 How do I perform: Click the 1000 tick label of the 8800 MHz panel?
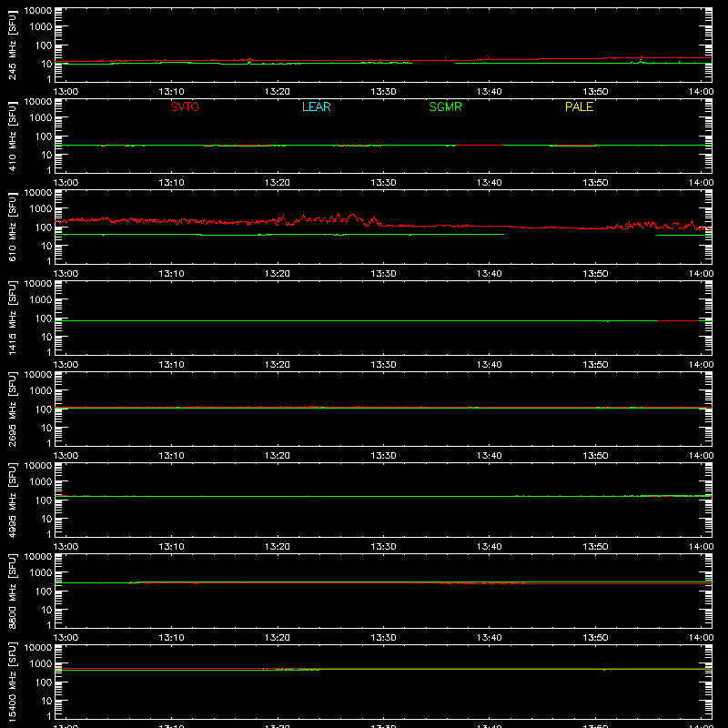[41, 573]
